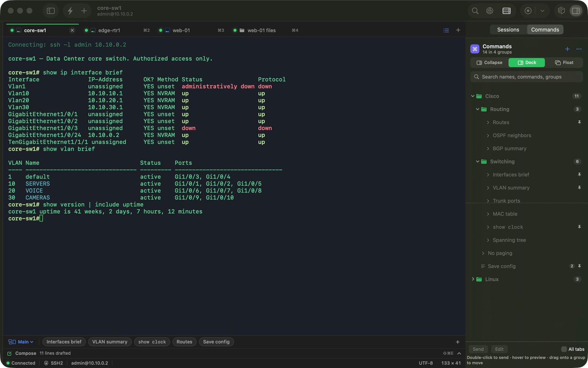Viewport: 588px width, 368px height.
Task: Click the Edit button in Commands panel
Action: coord(499,349)
